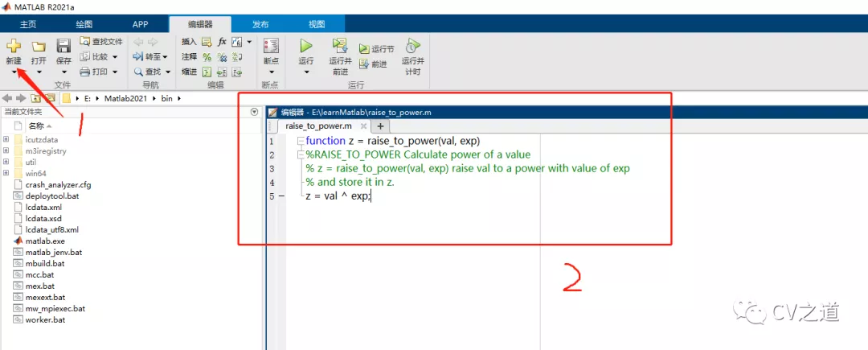Click the Run Section (运行节) icon
Screen dimensions: 868x350
pyautogui.click(x=364, y=49)
